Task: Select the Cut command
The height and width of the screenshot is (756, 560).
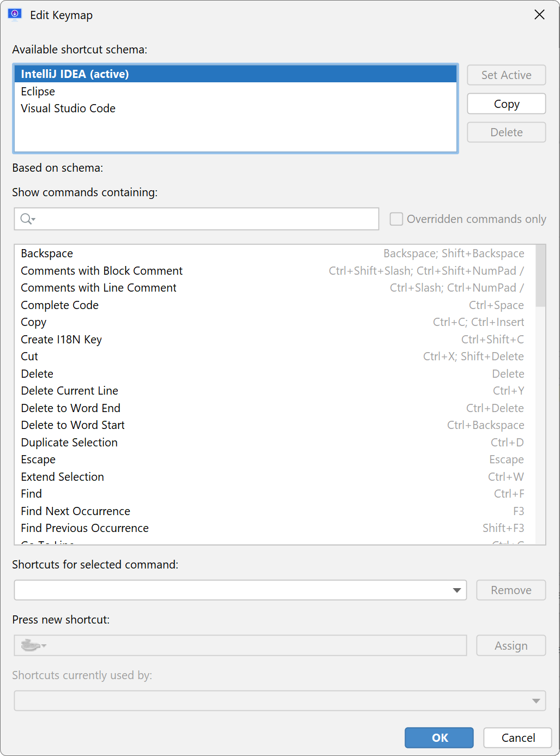Action: point(275,356)
